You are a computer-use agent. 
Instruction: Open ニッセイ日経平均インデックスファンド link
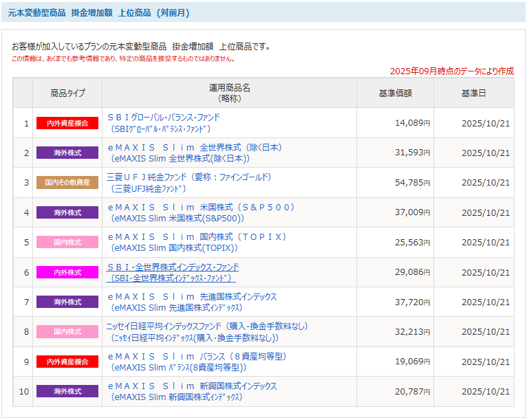click(x=207, y=326)
